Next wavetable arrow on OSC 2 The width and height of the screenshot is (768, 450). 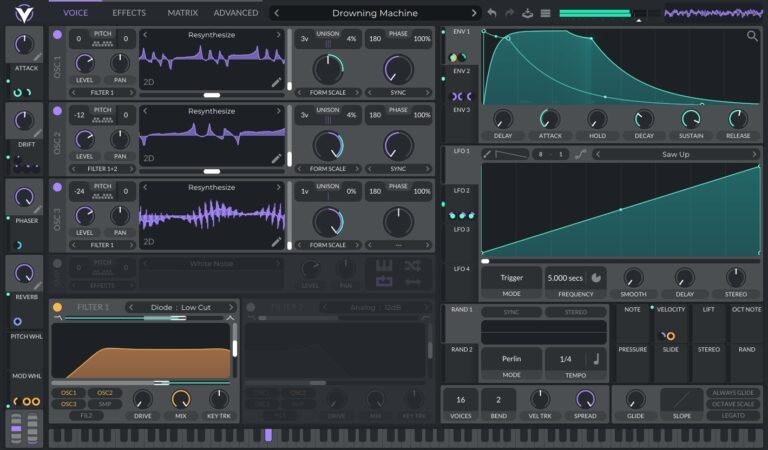(x=278, y=111)
